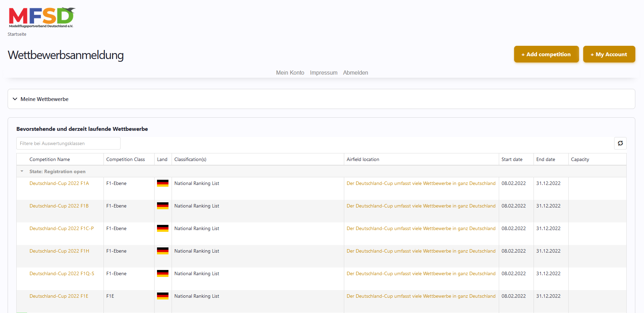Image resolution: width=644 pixels, height=313 pixels.
Task: Open the Impressum menu item
Action: click(x=324, y=73)
